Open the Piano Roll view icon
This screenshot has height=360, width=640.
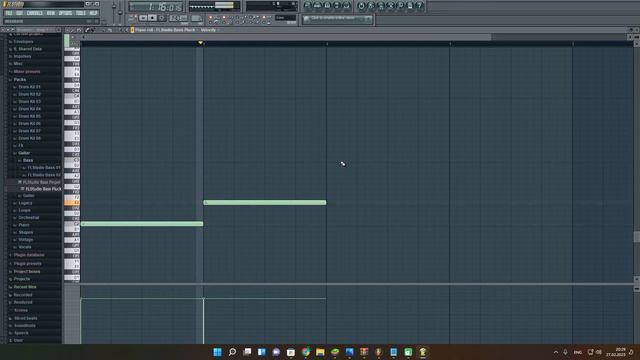(x=327, y=6)
